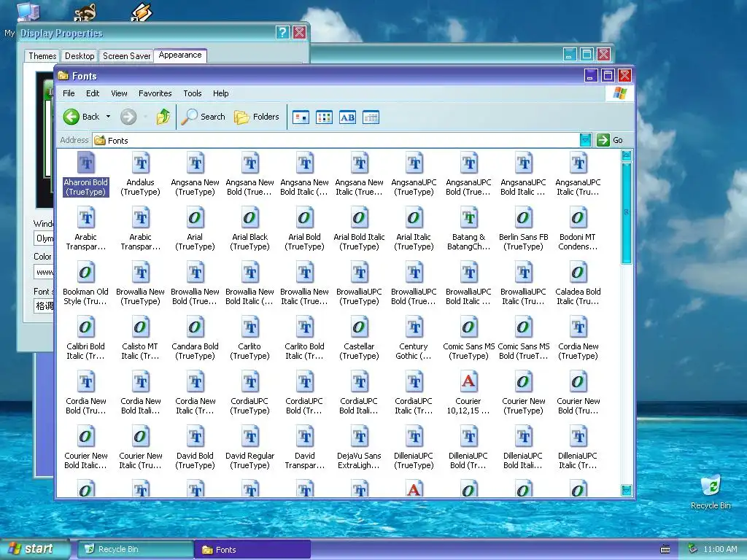The width and height of the screenshot is (747, 560).
Task: Switch to Desktop tab in Display Properties
Action: (79, 56)
